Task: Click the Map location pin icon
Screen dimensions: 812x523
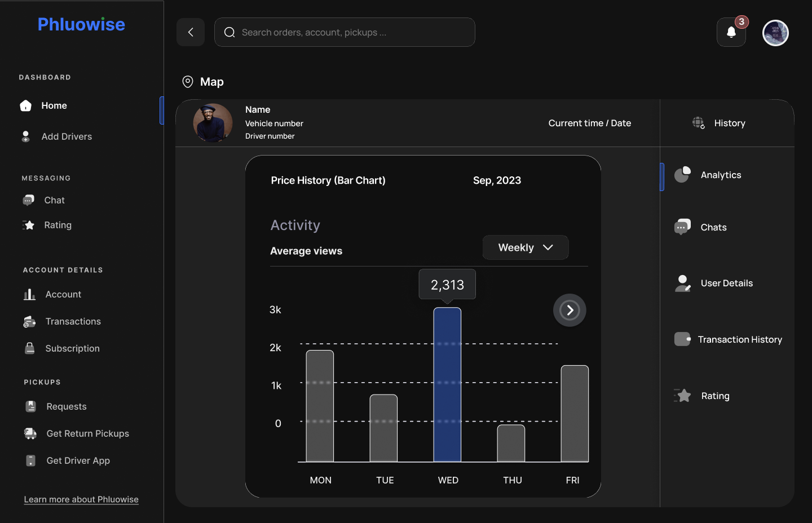Action: [x=188, y=82]
